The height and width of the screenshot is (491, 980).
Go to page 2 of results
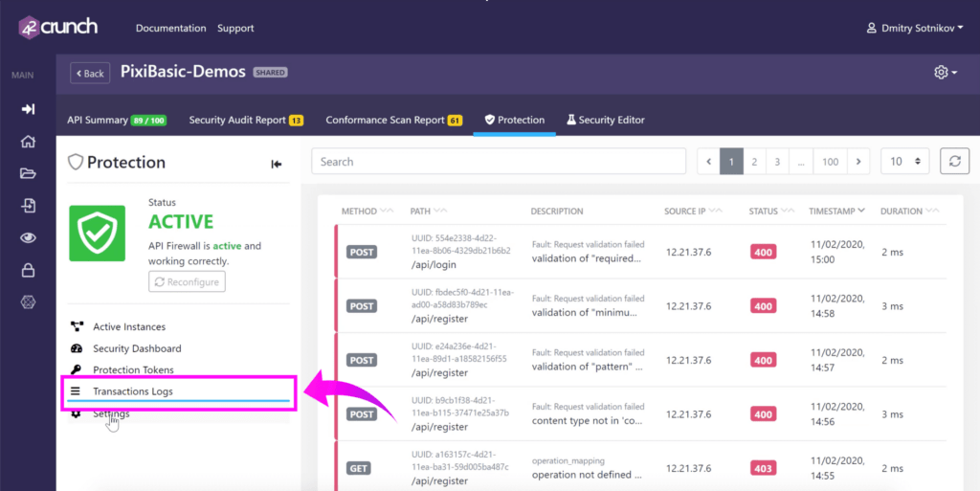click(x=754, y=161)
